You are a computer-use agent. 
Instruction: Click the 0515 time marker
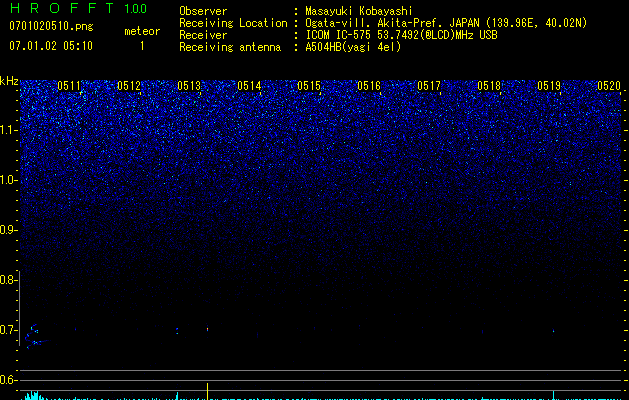click(309, 86)
